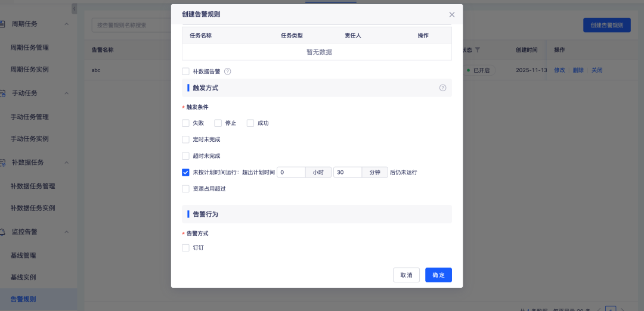Viewport: 644px width, 311px height.
Task: Click the 任务类型 column header
Action: pyautogui.click(x=292, y=36)
